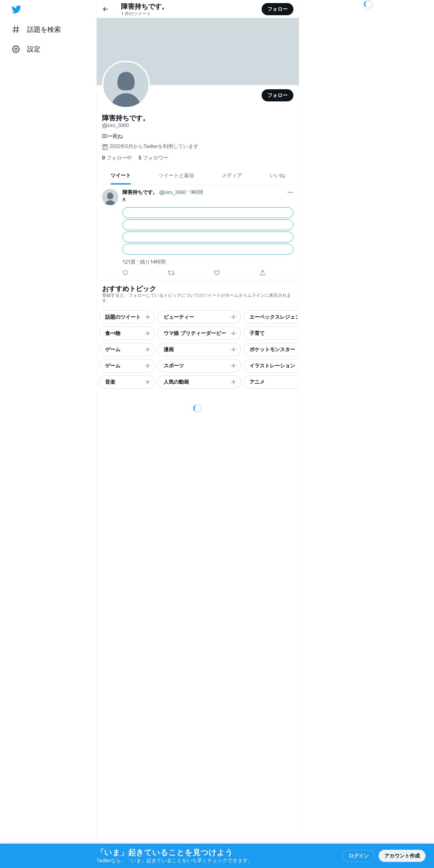Add ウマ娘 プリティーダービー topic plus

tap(233, 333)
